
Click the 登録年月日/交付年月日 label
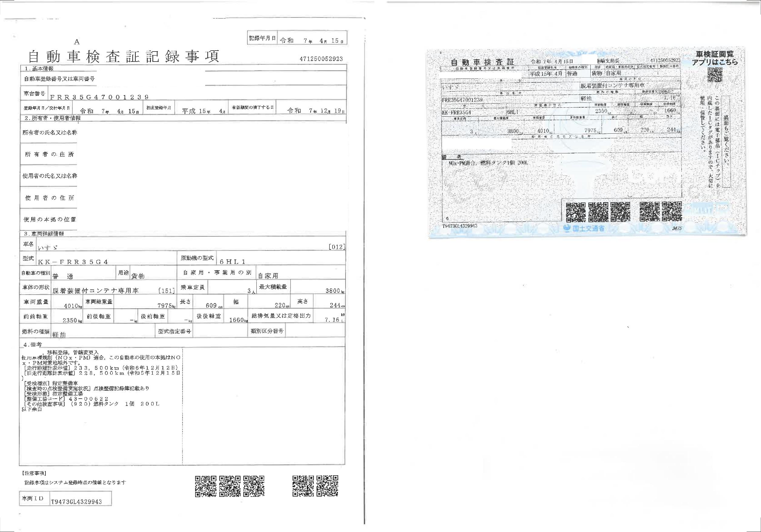point(46,108)
